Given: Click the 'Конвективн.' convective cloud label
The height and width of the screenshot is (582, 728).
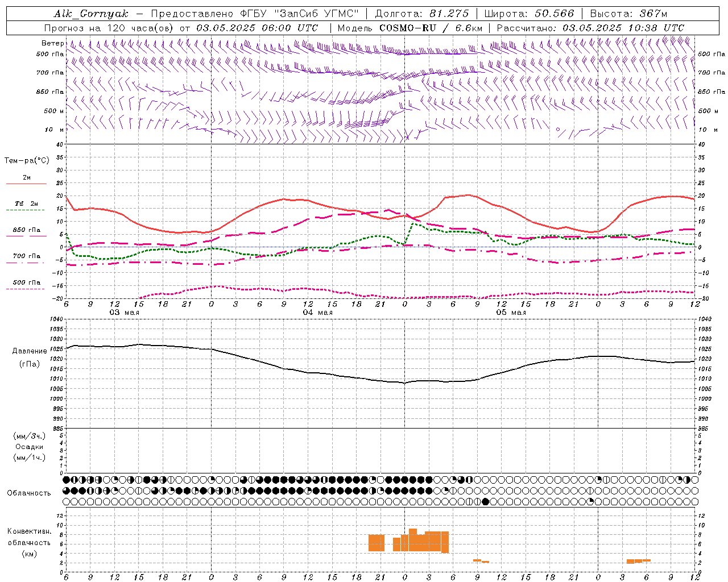Looking at the screenshot, I should point(30,531).
